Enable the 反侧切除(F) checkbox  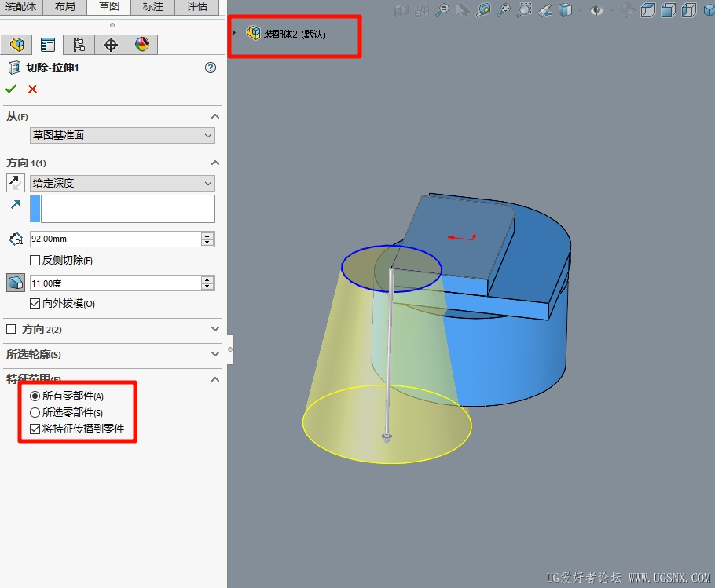pos(35,261)
